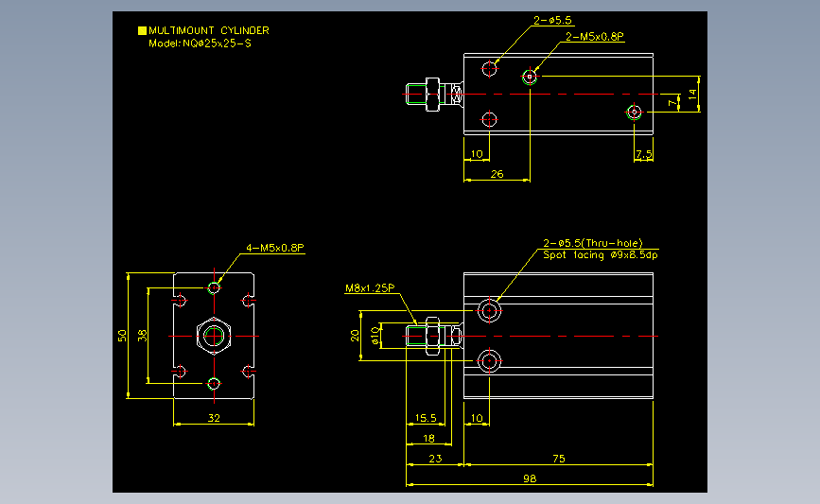Select the 23 dimension value
The height and width of the screenshot is (504, 820).
click(x=435, y=459)
